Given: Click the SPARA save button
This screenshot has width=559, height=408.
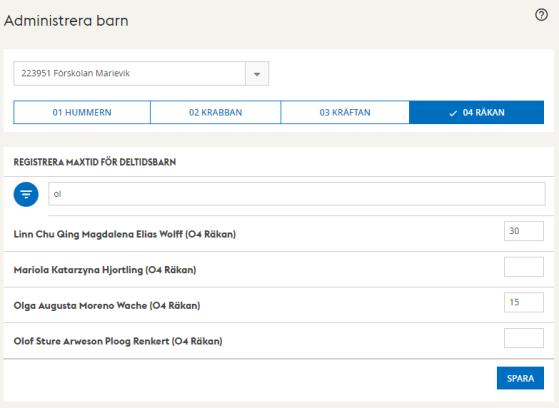Looking at the screenshot, I should pyautogui.click(x=520, y=378).
